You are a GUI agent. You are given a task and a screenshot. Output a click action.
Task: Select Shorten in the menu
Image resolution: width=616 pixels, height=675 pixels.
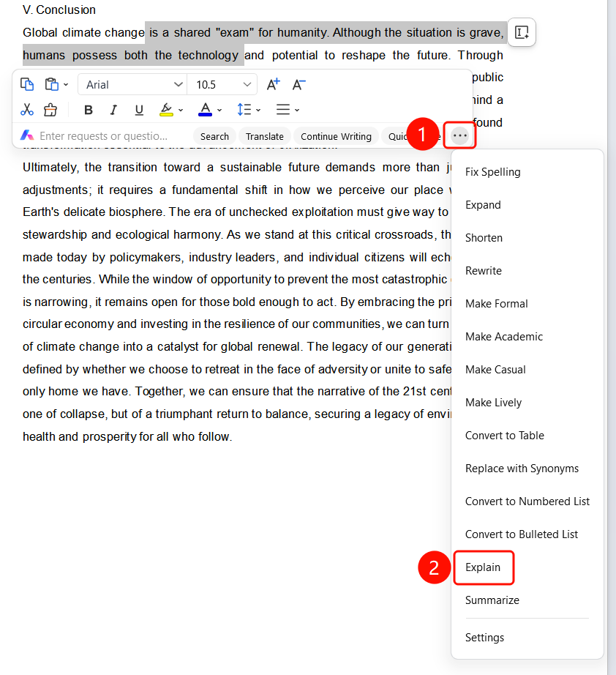pos(484,238)
